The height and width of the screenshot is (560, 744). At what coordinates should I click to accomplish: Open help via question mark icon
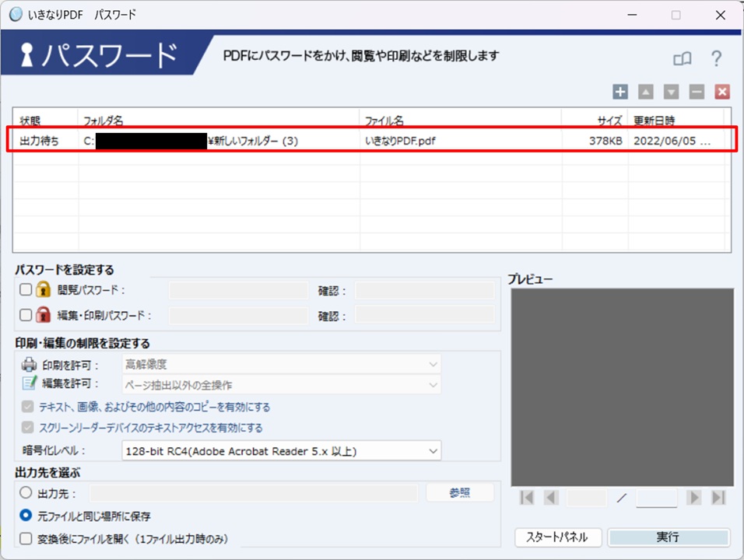[x=717, y=59]
